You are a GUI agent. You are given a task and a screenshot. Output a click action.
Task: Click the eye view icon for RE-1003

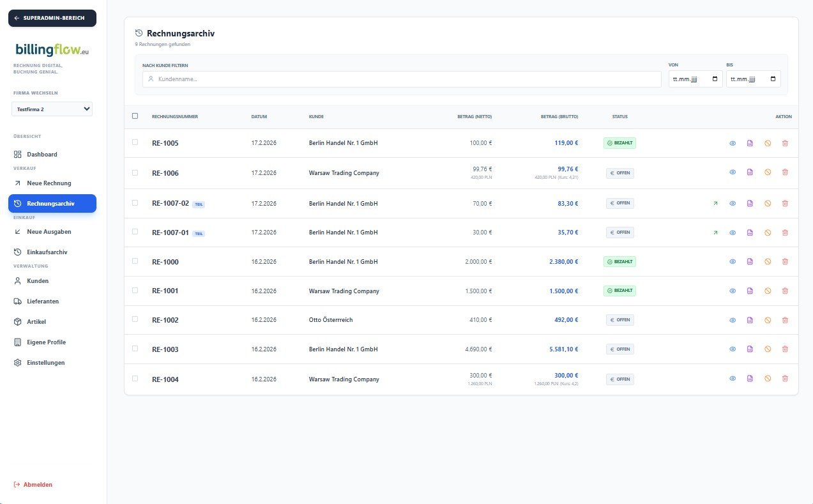[733, 349]
